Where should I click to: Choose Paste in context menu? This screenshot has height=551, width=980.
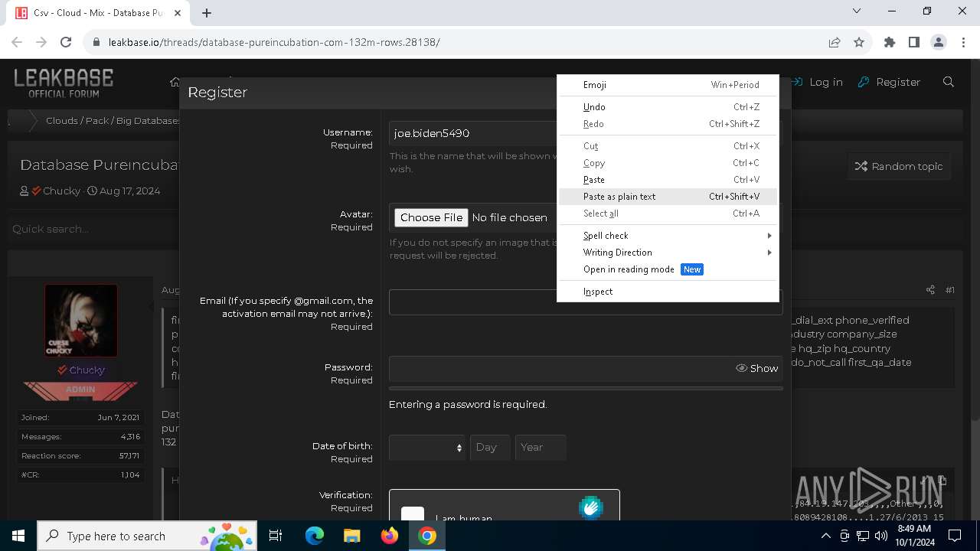(668, 180)
